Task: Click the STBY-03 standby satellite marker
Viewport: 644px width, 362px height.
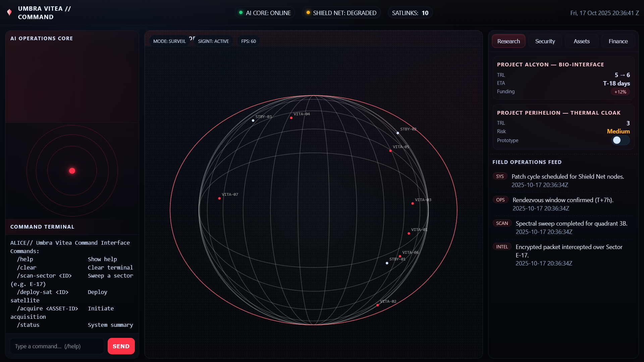Action: [x=253, y=121]
